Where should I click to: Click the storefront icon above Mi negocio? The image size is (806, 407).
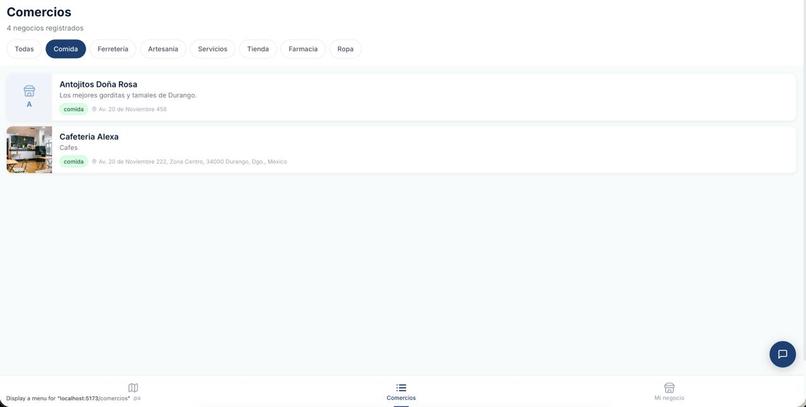(669, 387)
